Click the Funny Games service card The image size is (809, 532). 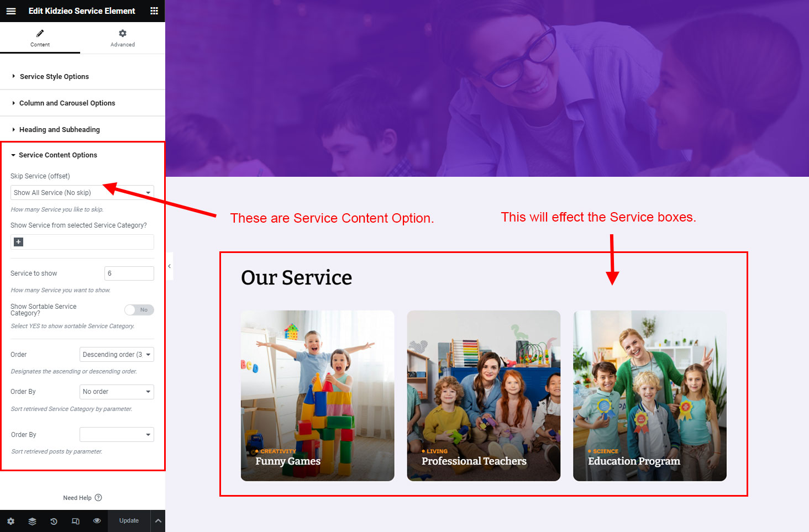click(317, 395)
